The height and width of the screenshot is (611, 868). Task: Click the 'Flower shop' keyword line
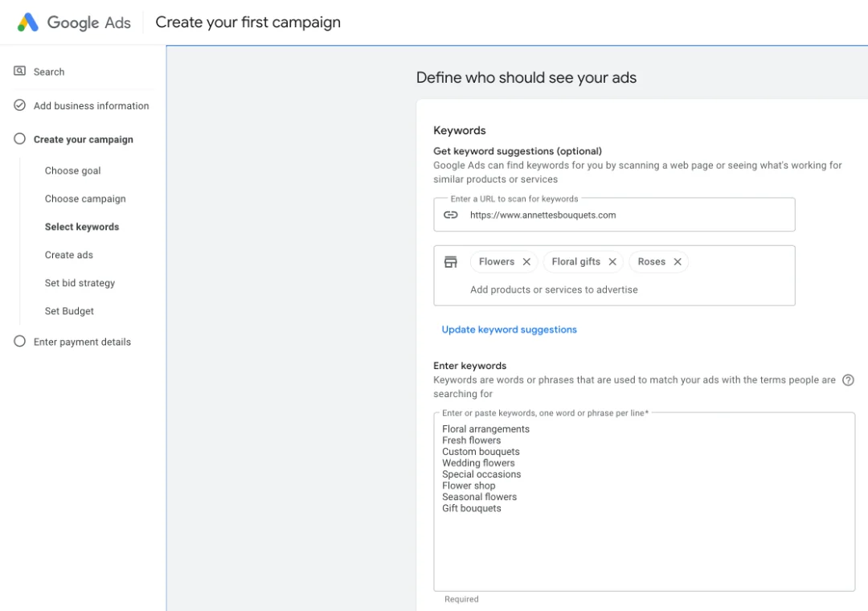click(x=469, y=486)
